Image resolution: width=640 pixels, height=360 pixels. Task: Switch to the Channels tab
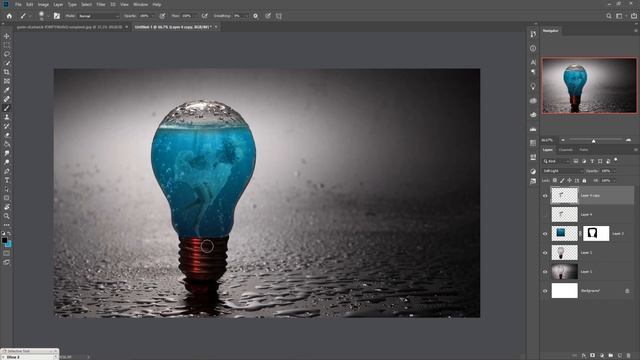click(x=566, y=150)
